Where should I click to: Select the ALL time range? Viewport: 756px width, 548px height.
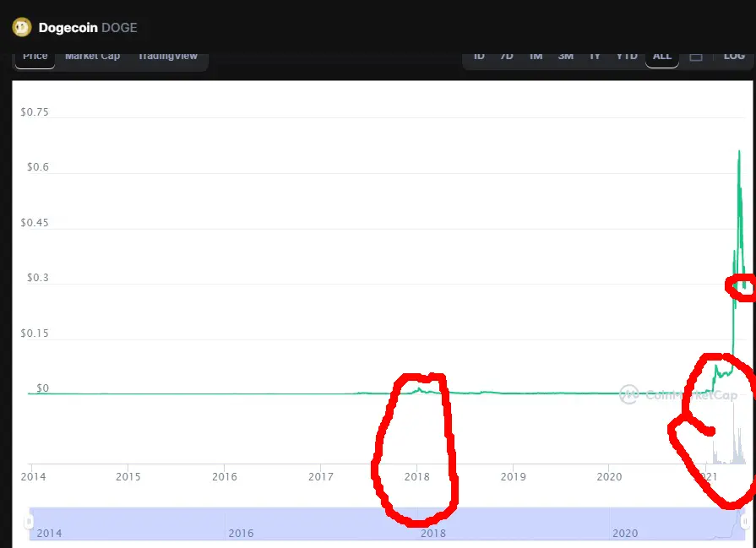[662, 57]
